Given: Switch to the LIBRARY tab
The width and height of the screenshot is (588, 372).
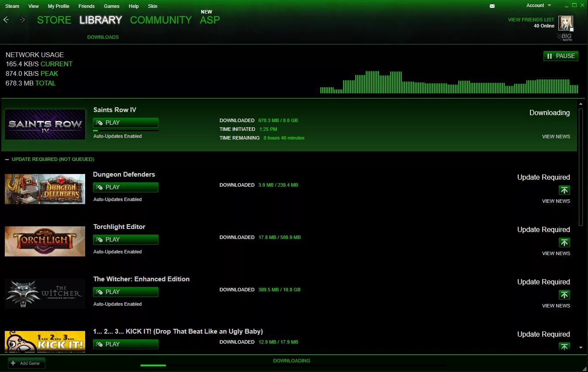Looking at the screenshot, I should [x=100, y=20].
